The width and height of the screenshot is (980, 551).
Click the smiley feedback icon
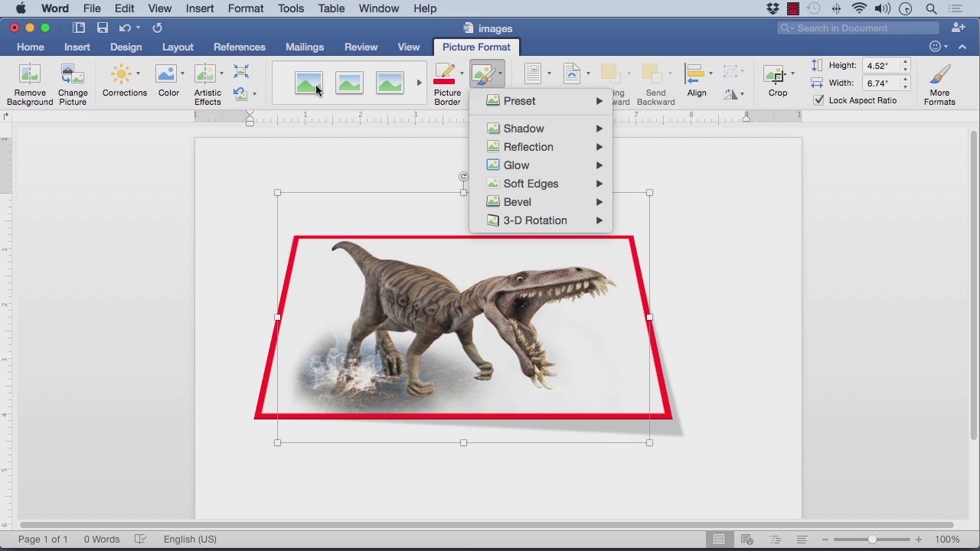point(935,47)
